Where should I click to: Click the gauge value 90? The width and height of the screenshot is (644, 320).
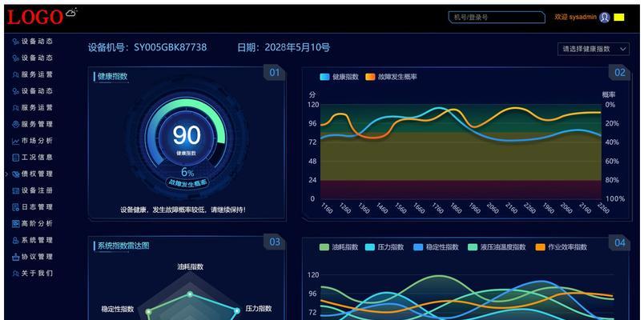[187, 135]
